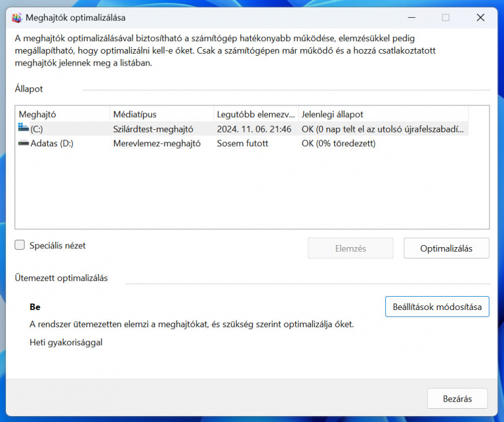This screenshot has width=504, height=422.
Task: Click the OK (0% töredezett) status cell
Action: click(338, 143)
